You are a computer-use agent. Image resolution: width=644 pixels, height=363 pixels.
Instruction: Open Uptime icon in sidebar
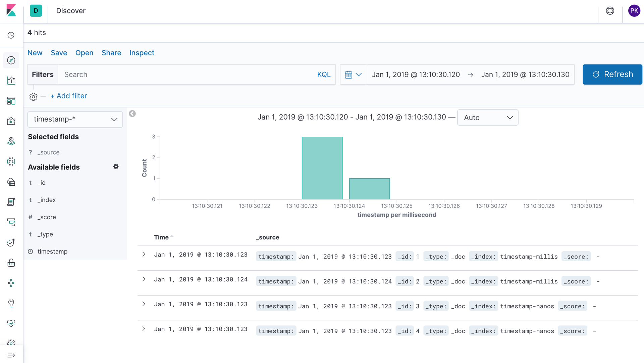tap(11, 242)
